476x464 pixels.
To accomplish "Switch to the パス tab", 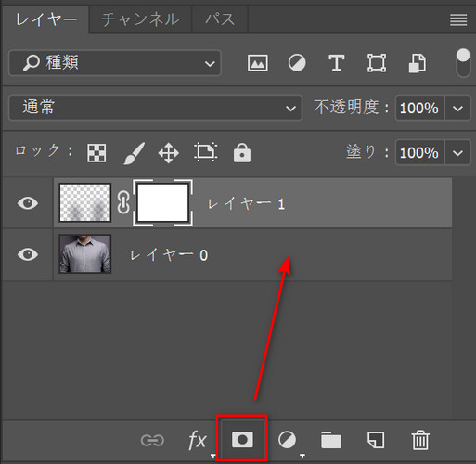I will pos(220,19).
